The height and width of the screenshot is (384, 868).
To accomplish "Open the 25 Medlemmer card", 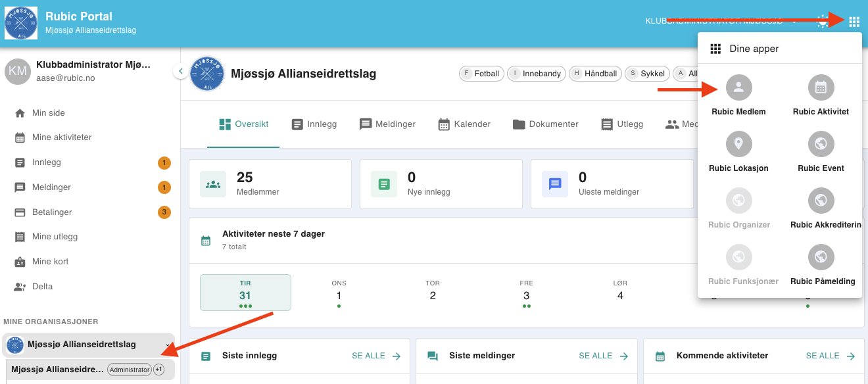I will coord(270,184).
